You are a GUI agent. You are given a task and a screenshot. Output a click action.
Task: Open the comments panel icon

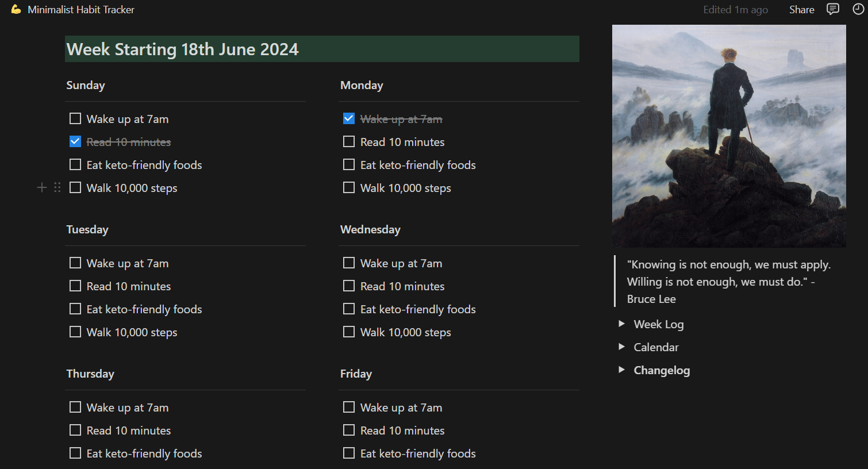point(832,9)
